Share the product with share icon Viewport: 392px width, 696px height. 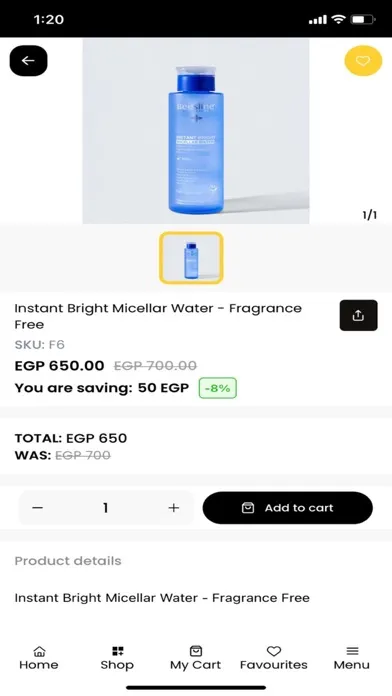pos(358,316)
